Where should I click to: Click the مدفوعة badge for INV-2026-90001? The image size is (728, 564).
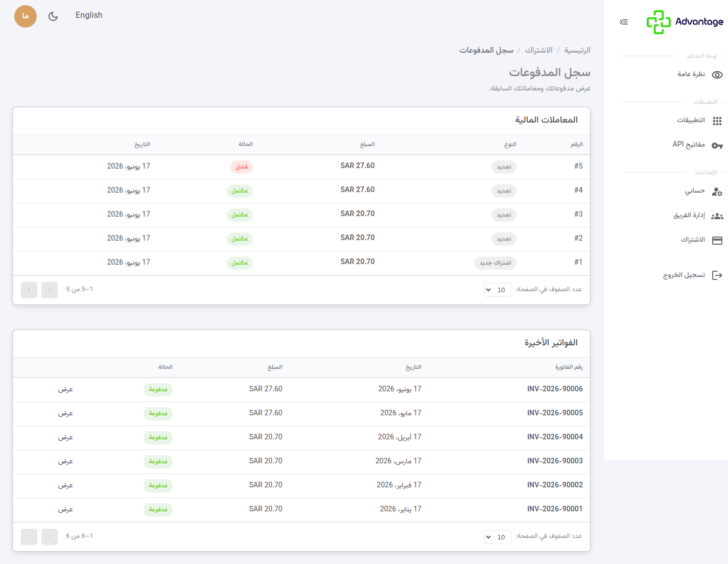coord(158,509)
